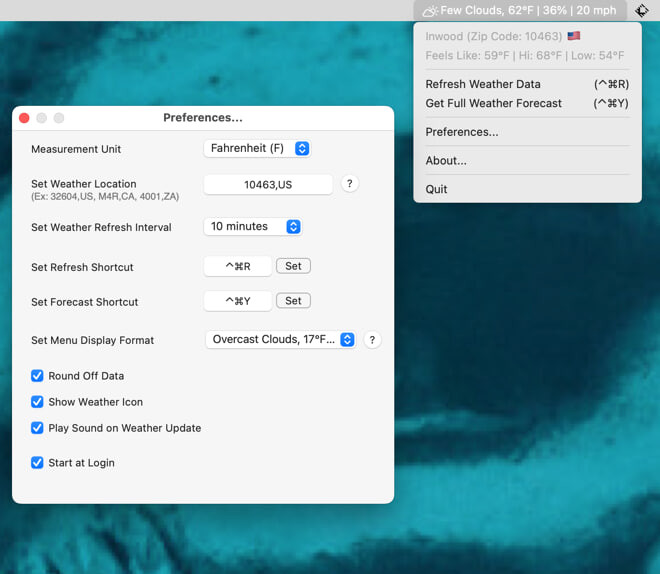This screenshot has width=660, height=574.
Task: Toggle the Round Off Data checkbox
Action: click(x=37, y=376)
